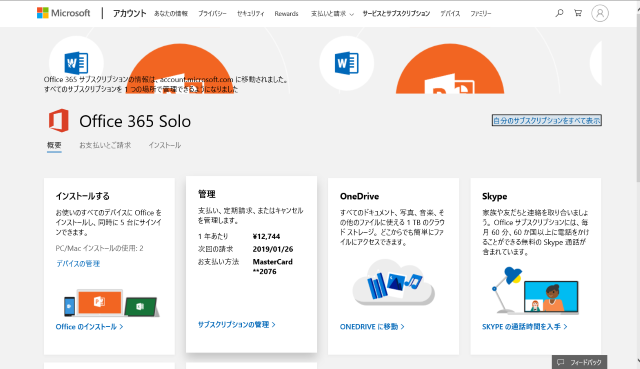Screen dimensions: 640x369
Task: Click the Office 365 Solo title text
Action: click(x=135, y=121)
